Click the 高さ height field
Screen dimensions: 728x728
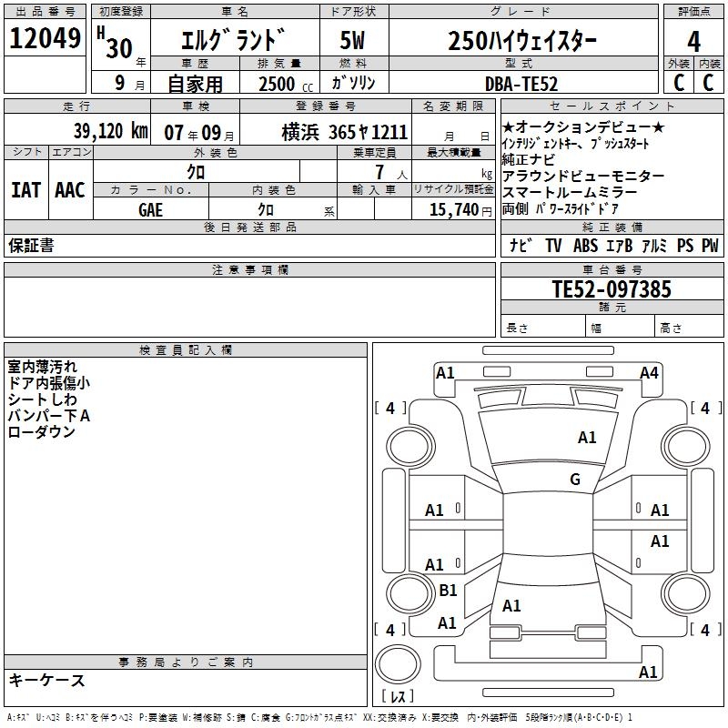click(689, 328)
